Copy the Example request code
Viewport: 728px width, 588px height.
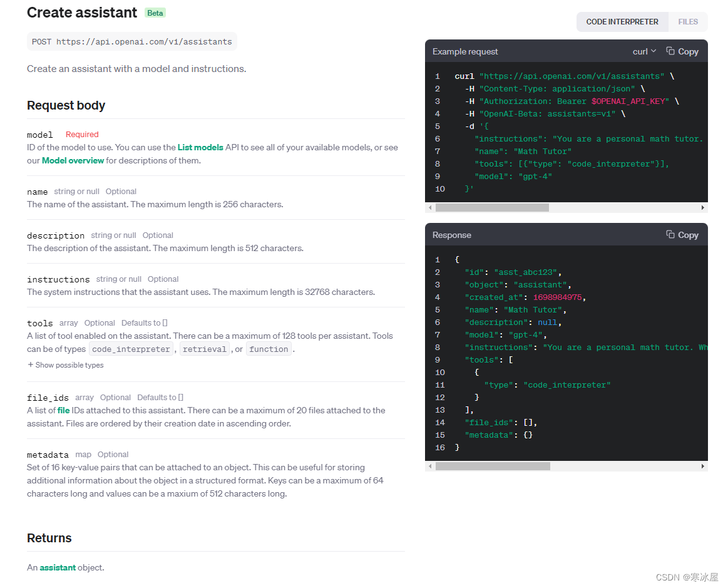[682, 51]
